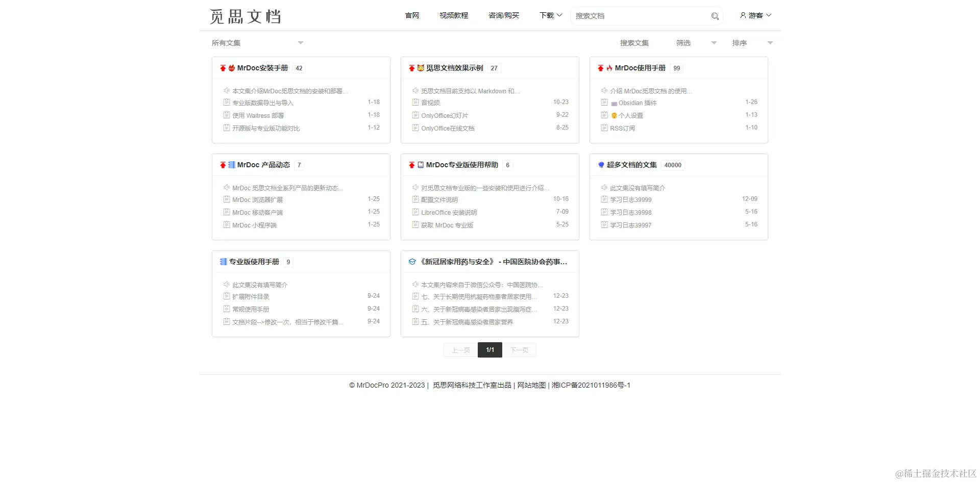
Task: Open the 排序 sort dropdown
Action: coord(753,43)
